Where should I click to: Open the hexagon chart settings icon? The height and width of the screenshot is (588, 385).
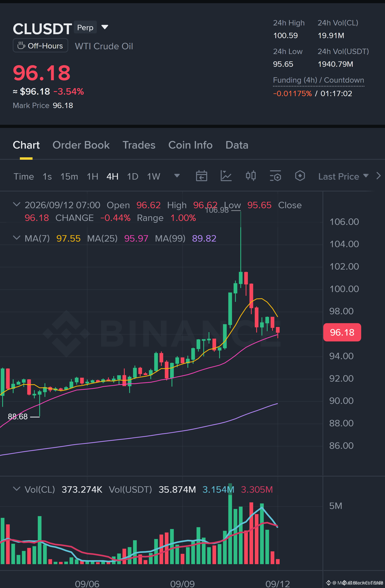(300, 176)
